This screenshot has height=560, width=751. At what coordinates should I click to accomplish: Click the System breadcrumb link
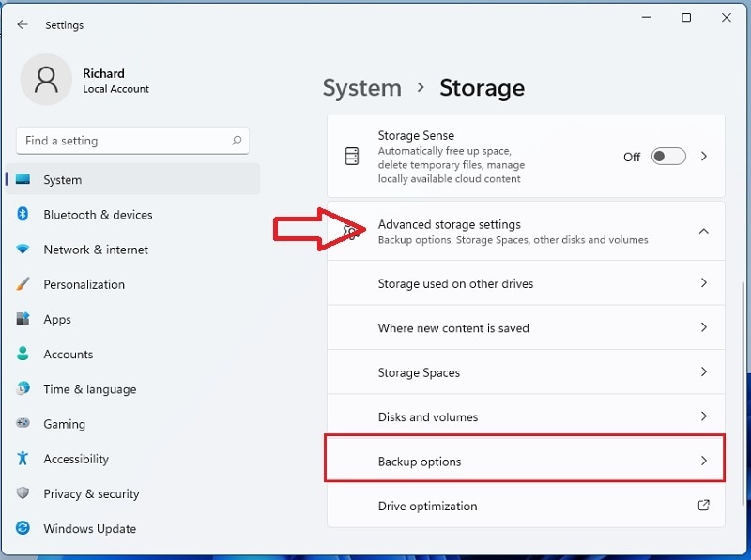(x=361, y=88)
